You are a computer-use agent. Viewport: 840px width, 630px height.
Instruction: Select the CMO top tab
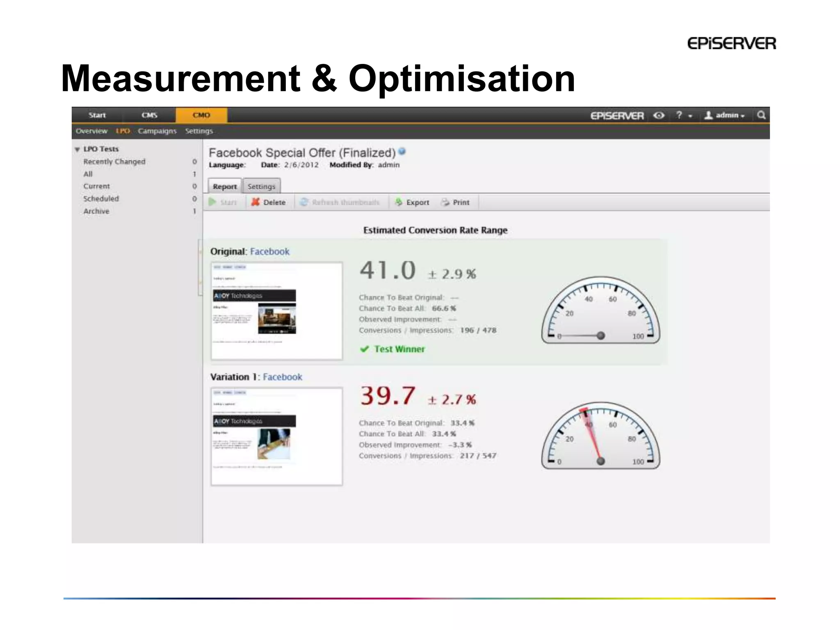point(201,115)
